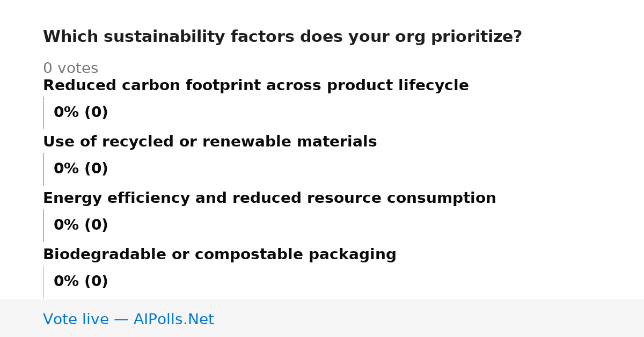Click 0% (0) result under biodegradable packaging

tap(80, 282)
